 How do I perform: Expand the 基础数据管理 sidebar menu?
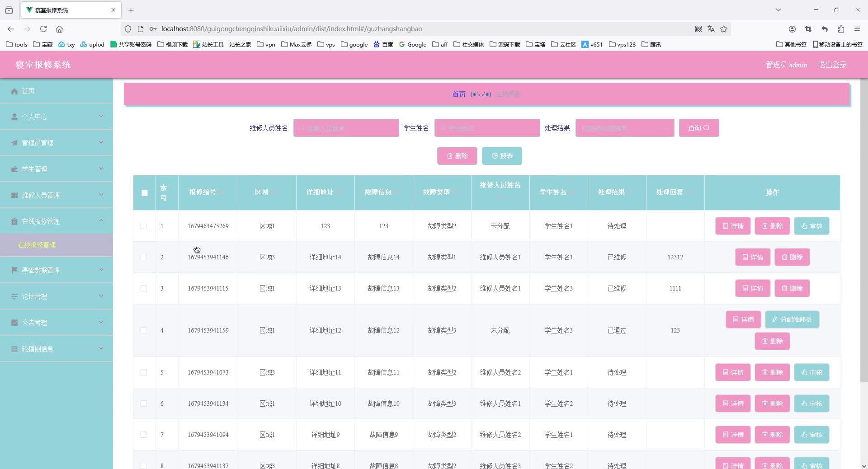point(57,270)
